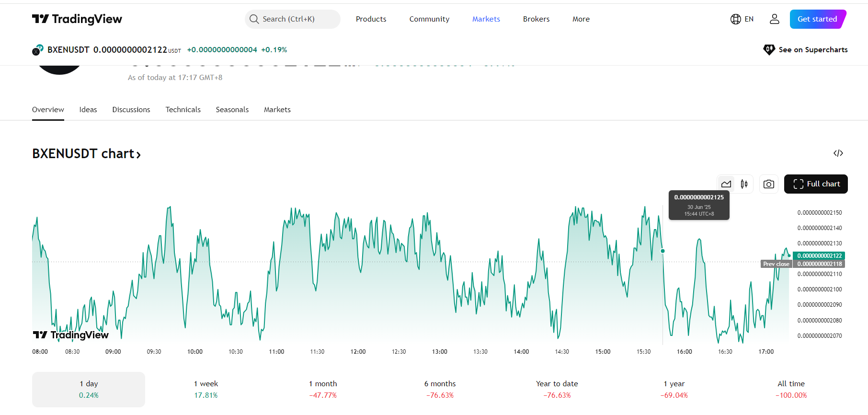Select the candlestick chart style icon
This screenshot has width=868, height=415.
tap(744, 184)
